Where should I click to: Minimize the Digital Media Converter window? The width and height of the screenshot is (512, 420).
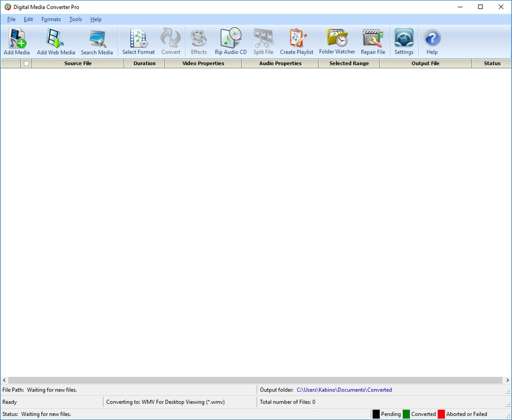point(460,7)
